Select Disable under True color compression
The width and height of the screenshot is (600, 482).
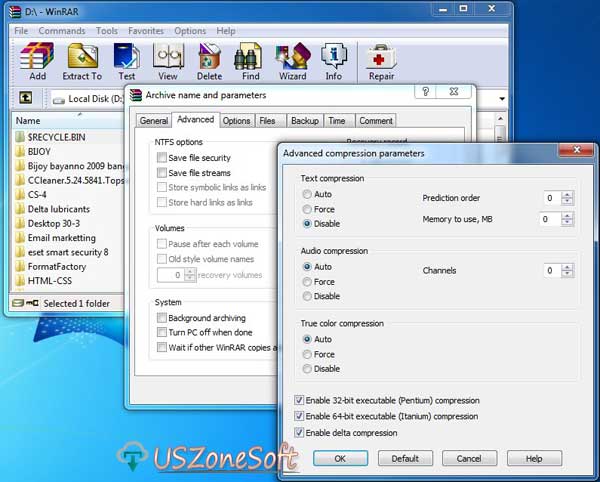click(307, 369)
